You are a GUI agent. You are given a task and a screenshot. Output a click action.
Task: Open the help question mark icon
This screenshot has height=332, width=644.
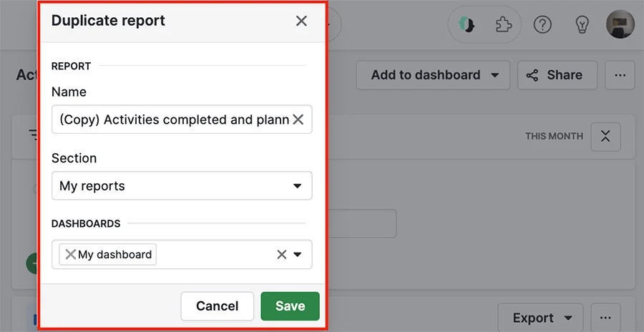(x=542, y=24)
